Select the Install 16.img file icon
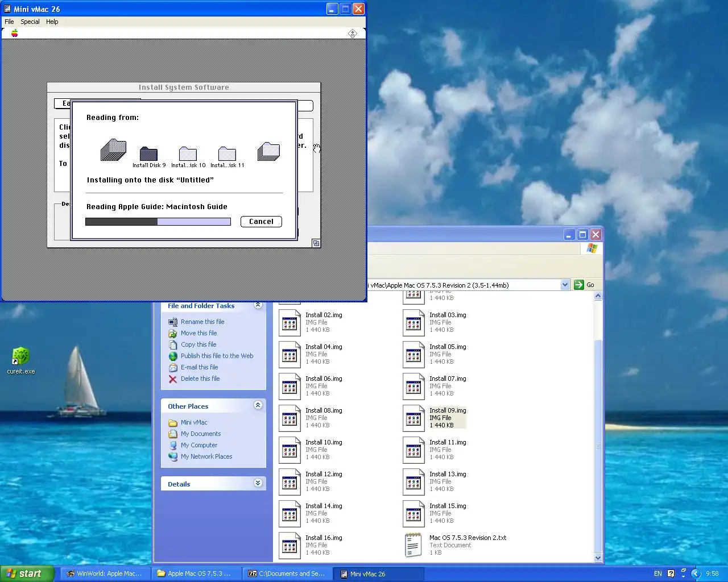 pyautogui.click(x=289, y=545)
